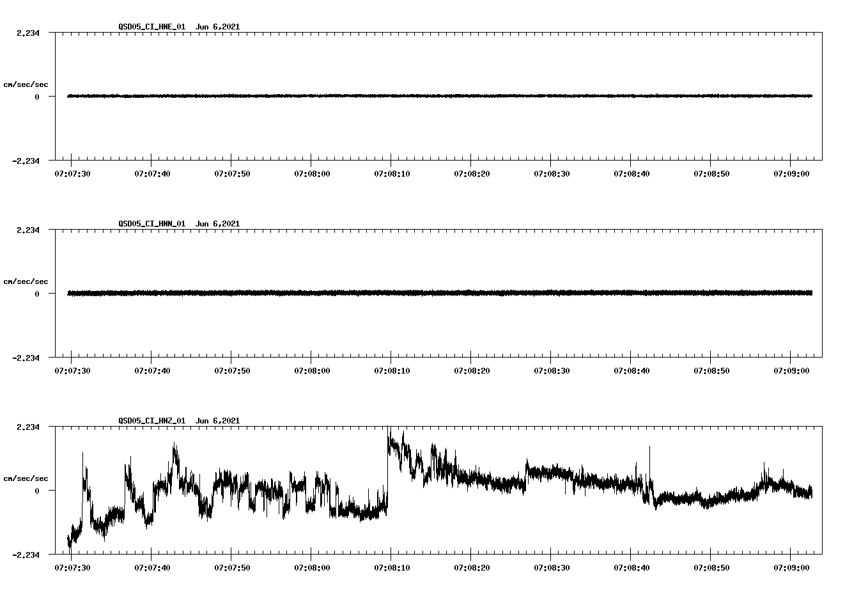Click the -2.234 lower limit on HNZ plot

[x=26, y=555]
